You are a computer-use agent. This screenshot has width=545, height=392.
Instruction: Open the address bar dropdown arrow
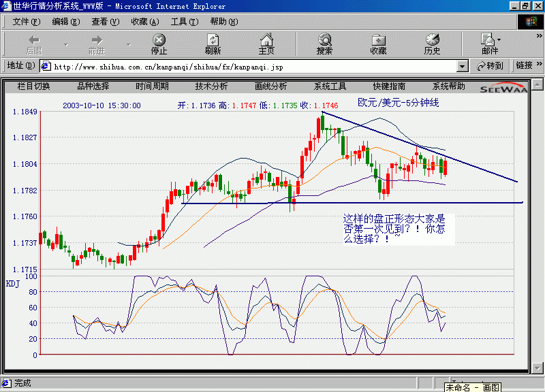point(462,66)
